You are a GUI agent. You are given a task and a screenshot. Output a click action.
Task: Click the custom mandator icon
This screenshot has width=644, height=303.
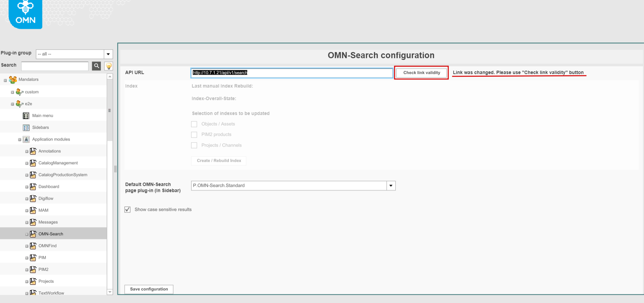pyautogui.click(x=20, y=92)
